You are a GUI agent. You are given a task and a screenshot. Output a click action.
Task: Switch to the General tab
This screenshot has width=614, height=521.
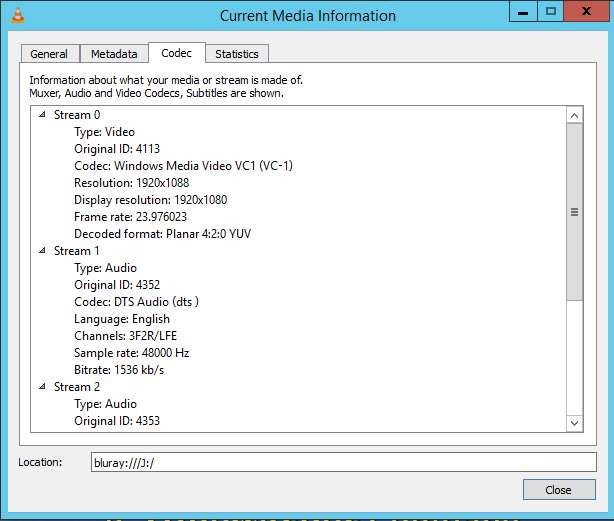tap(49, 54)
